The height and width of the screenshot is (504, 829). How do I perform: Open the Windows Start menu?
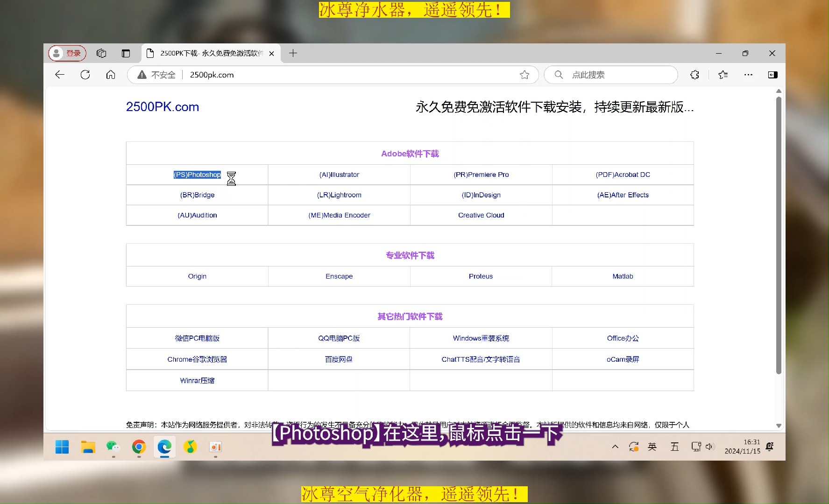[x=62, y=447]
